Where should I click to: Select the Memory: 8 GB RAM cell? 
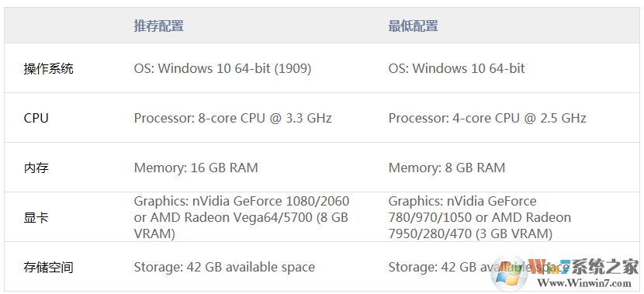click(447, 168)
